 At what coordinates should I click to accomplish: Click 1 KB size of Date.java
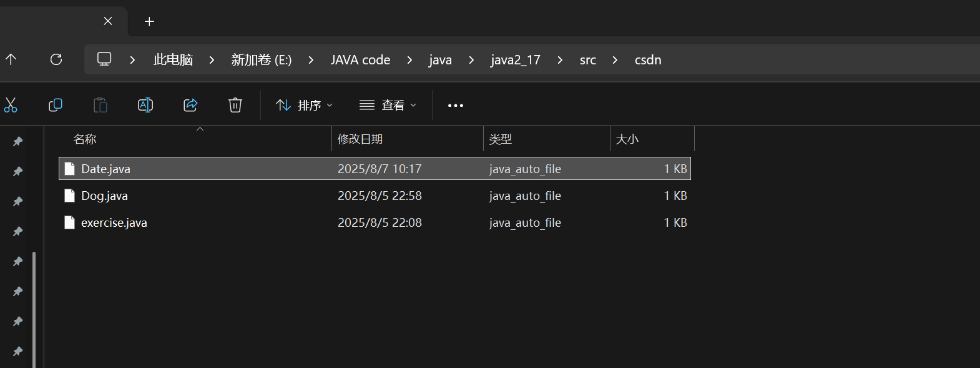[x=675, y=169]
